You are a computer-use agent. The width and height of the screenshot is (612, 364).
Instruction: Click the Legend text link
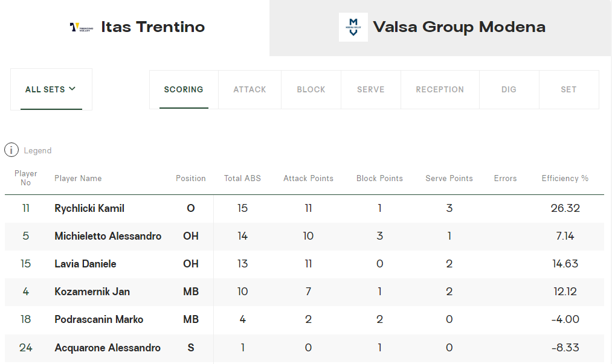(x=37, y=150)
